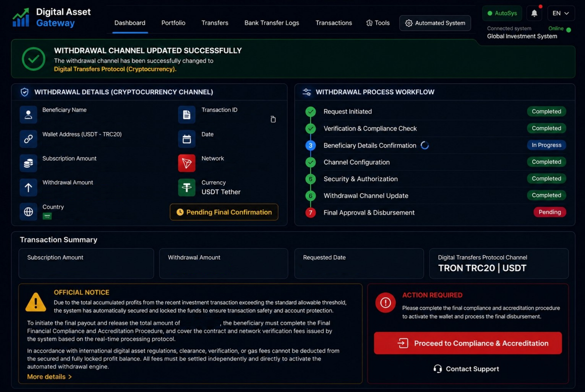The image size is (585, 392).
Task: Click Completed badge for Withdrawal Channel Update
Action: (x=546, y=195)
